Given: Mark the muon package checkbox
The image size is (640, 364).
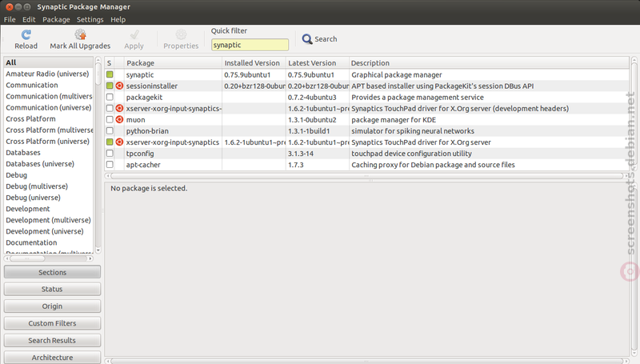Looking at the screenshot, I should pos(110,119).
